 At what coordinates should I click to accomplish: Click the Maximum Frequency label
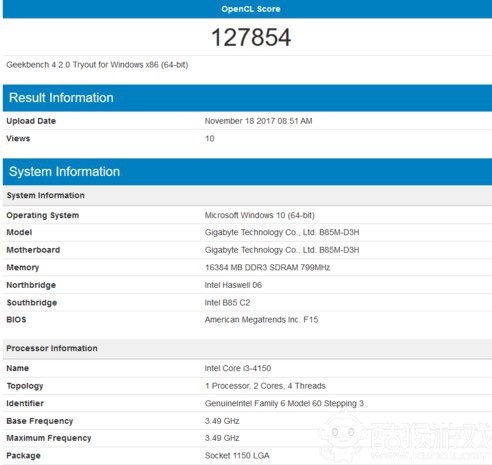[x=49, y=438]
